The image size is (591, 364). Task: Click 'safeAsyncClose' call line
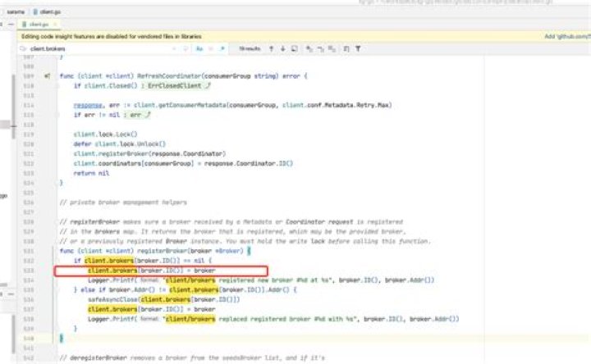coord(164,299)
